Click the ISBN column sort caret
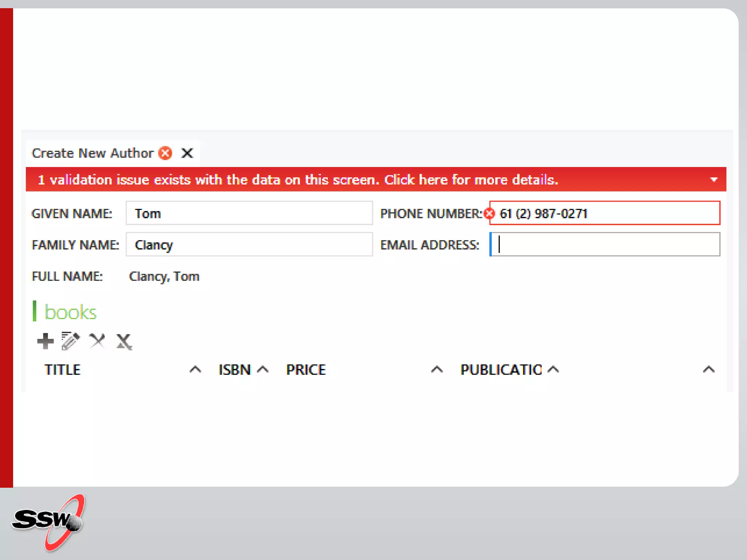The image size is (747, 560). [x=263, y=370]
